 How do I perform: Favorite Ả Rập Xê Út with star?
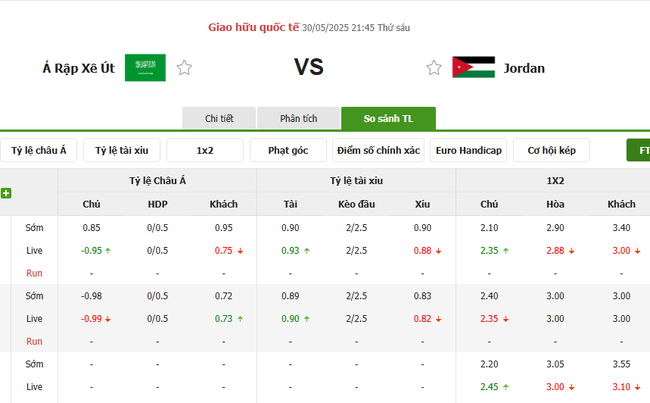click(184, 68)
